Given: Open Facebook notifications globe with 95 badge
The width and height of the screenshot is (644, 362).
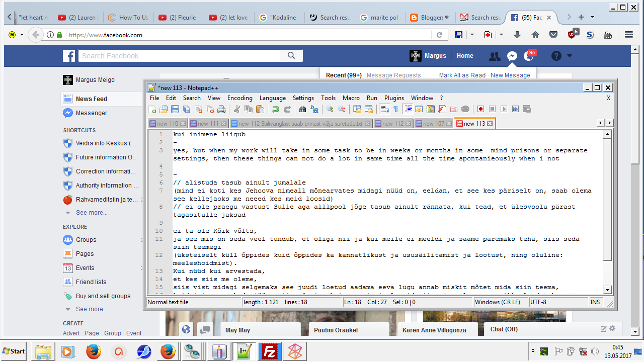Looking at the screenshot, I should [x=528, y=56].
